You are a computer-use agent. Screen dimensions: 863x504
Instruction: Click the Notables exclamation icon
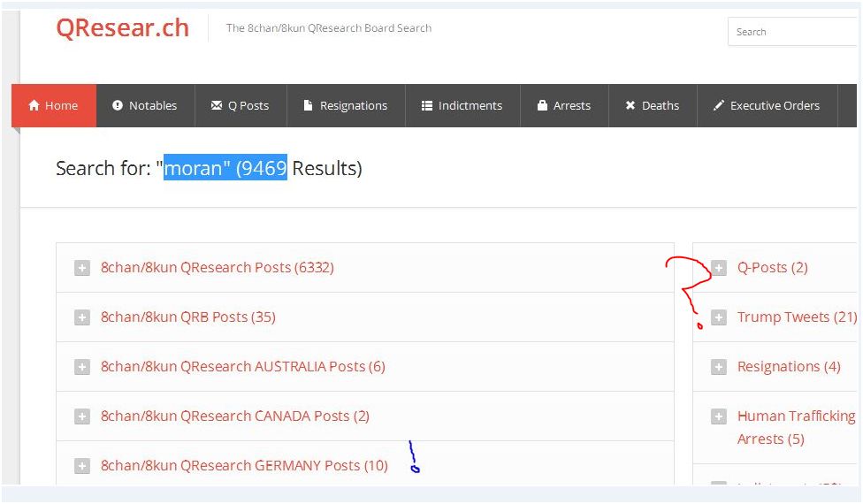(x=118, y=105)
